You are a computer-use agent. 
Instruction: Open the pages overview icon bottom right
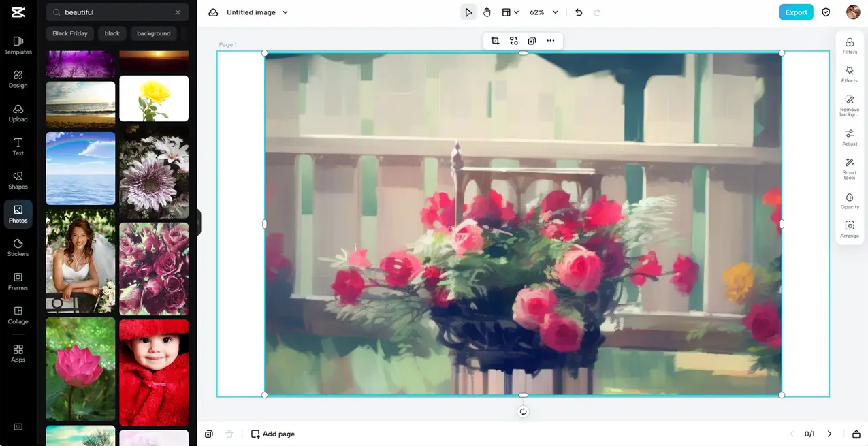(x=856, y=434)
